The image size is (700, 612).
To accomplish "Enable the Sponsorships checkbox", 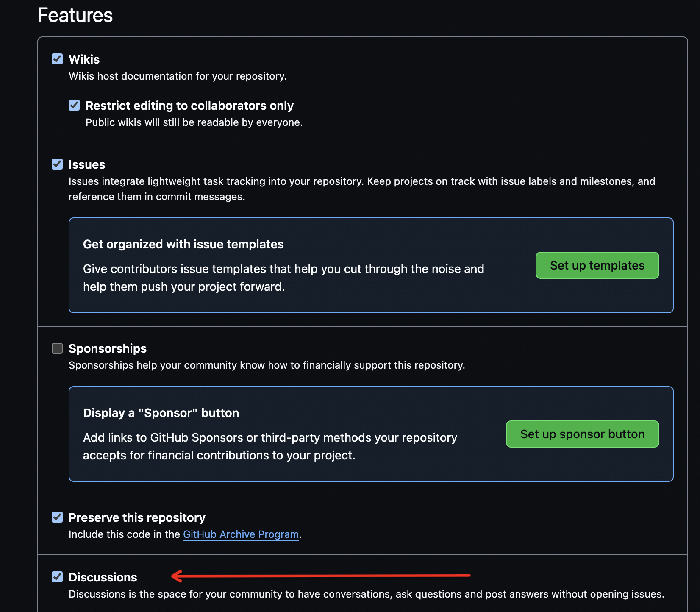I will 57,348.
